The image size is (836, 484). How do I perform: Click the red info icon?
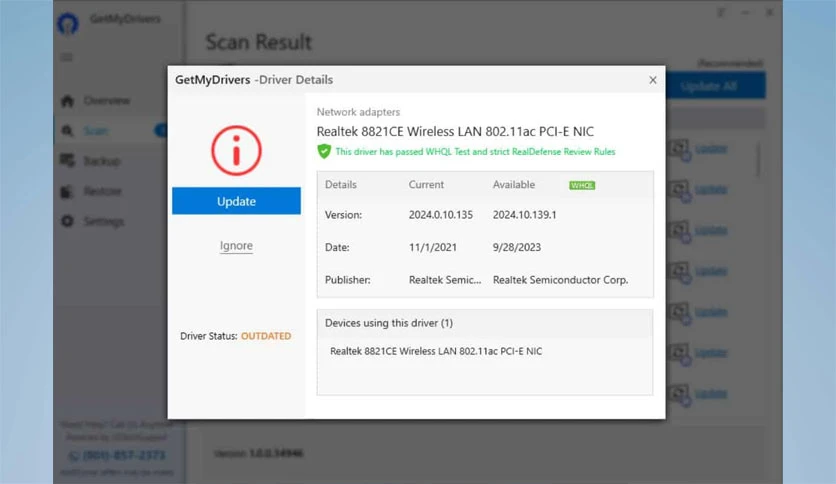coord(236,151)
